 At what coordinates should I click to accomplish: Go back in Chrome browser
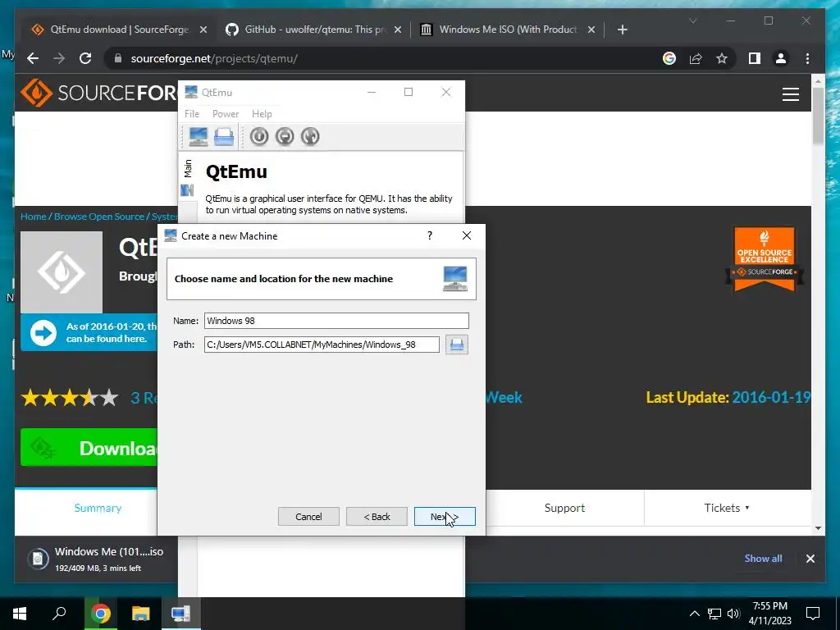33,58
